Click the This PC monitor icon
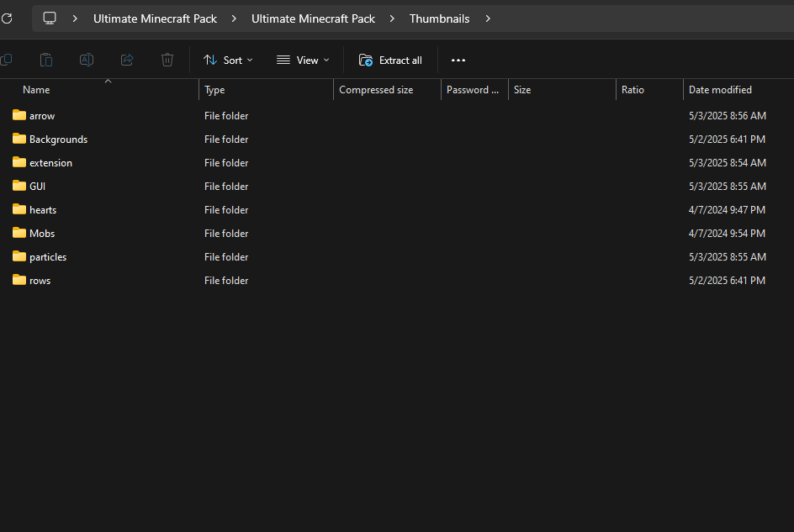 (x=50, y=18)
